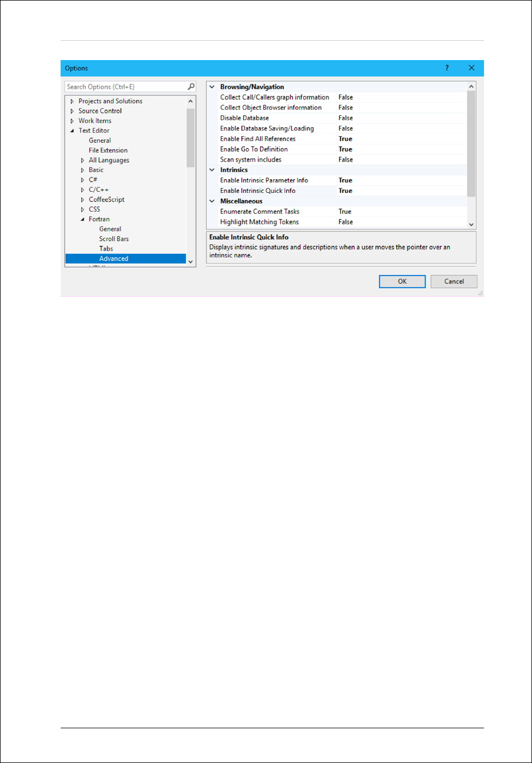Image resolution: width=532 pixels, height=763 pixels.
Task: Select Enable Intrinsic Parameter Info property
Action: tap(264, 180)
